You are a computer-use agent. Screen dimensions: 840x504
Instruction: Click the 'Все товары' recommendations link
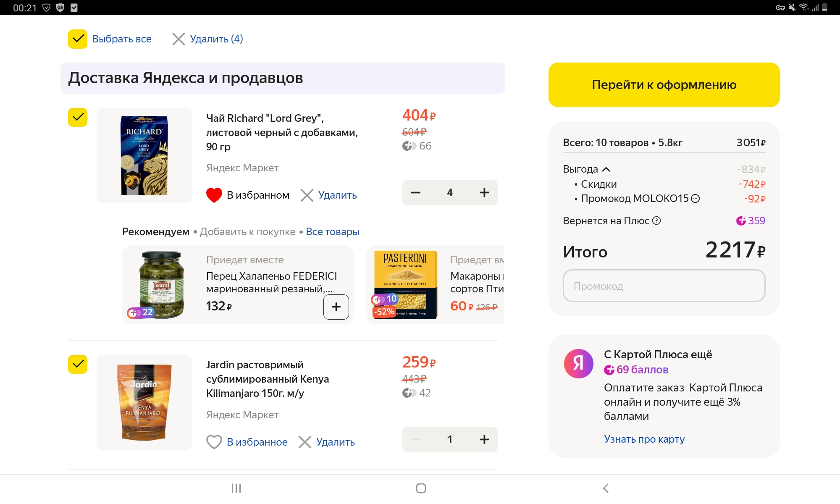point(332,232)
